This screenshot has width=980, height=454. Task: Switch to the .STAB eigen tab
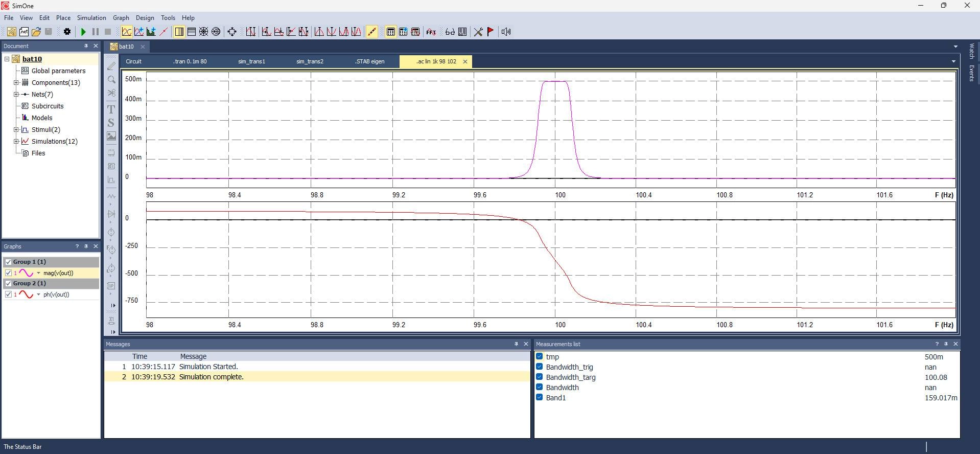[369, 61]
